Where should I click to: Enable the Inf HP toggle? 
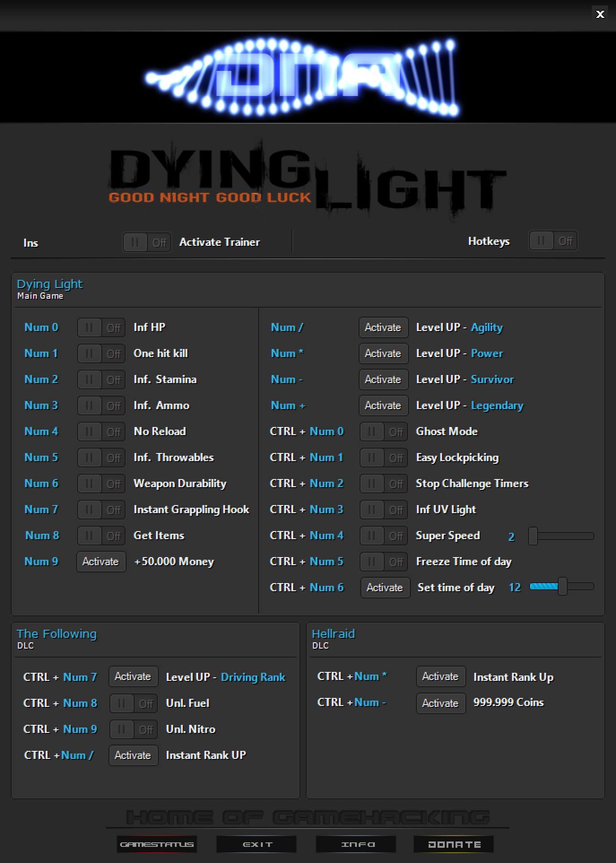[x=101, y=328]
